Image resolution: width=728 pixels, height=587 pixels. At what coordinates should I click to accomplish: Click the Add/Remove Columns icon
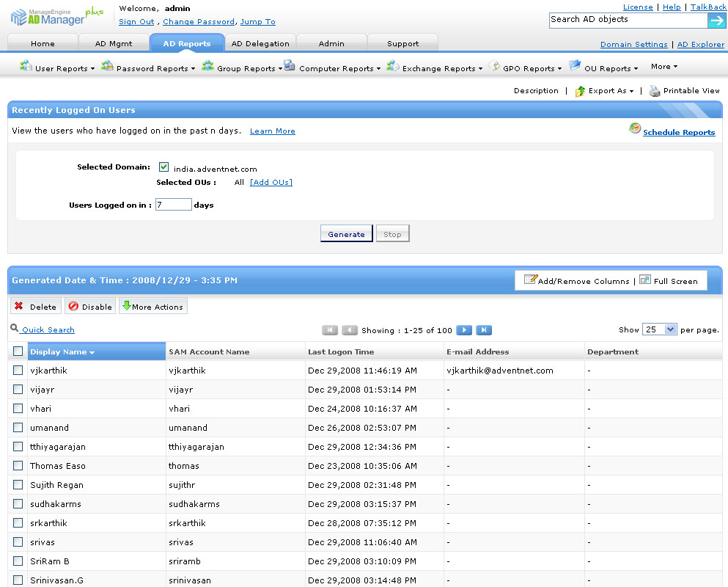point(530,280)
